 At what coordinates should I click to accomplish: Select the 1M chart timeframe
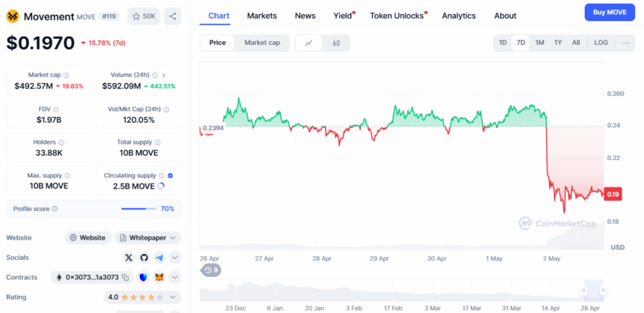point(539,43)
